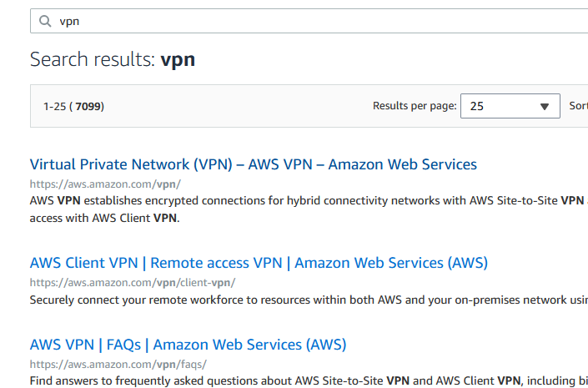Open AWS Client VPN Remote access result

pyautogui.click(x=259, y=263)
